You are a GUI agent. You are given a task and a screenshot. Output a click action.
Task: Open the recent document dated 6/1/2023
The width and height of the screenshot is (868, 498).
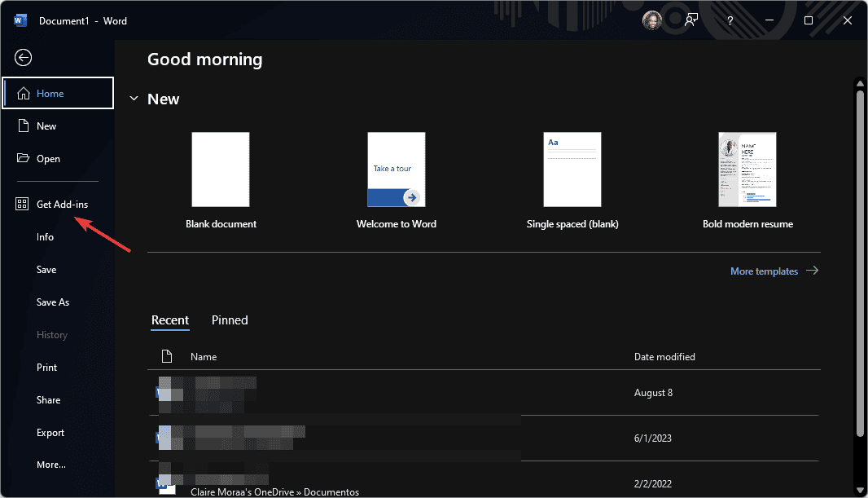click(x=484, y=438)
